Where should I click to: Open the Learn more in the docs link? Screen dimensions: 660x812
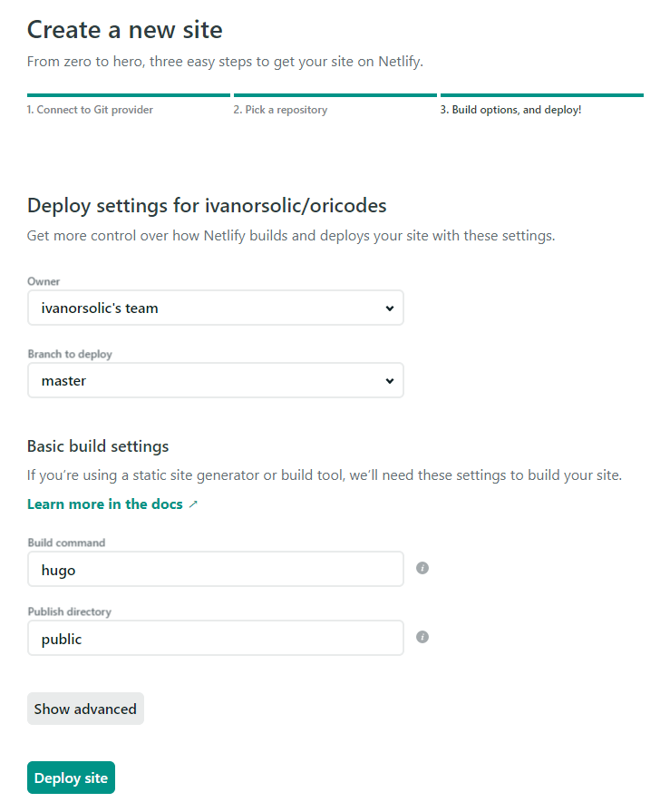tap(105, 504)
